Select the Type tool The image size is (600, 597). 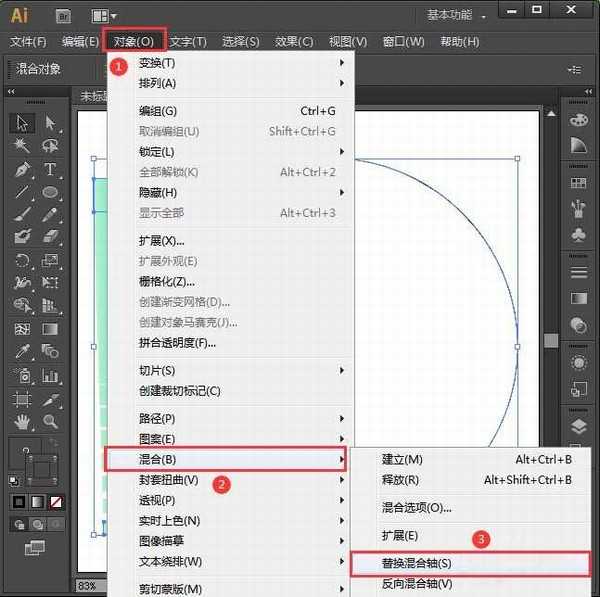(49, 169)
